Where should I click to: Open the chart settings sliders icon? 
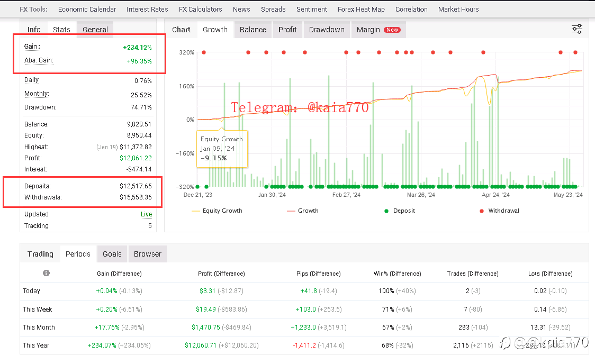coord(577,29)
